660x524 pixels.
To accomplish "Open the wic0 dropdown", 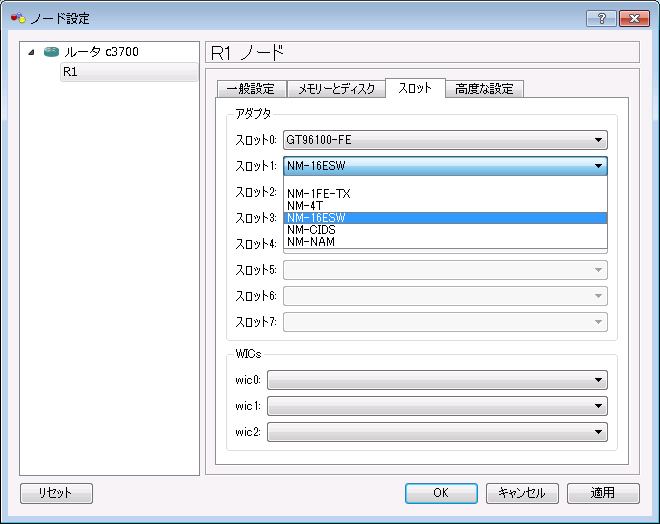I will pos(437,380).
